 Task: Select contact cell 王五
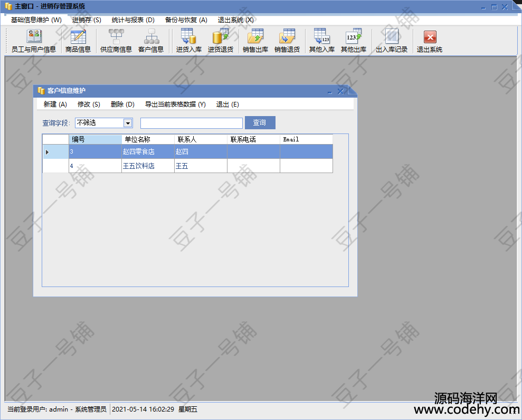coord(201,166)
